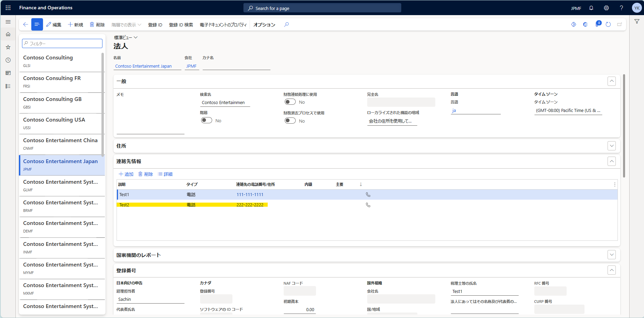Click the notifications bell icon
Image resolution: width=644 pixels, height=318 pixels.
pyautogui.click(x=591, y=8)
